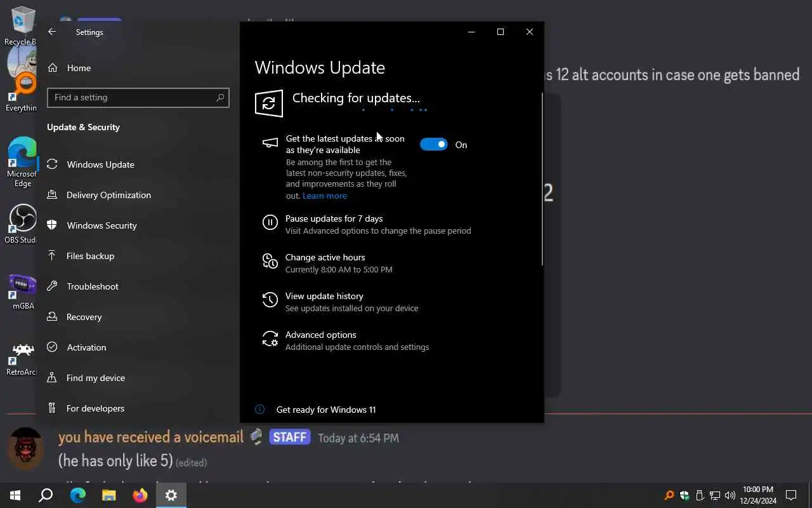Click the megaphone icon beside latest updates
The image size is (812, 508).
[x=270, y=142]
